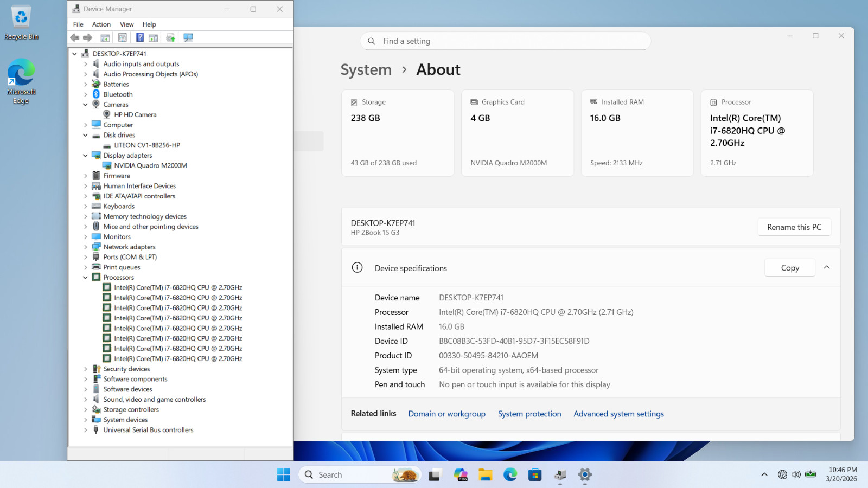Expand the Keyboards category

click(x=85, y=207)
